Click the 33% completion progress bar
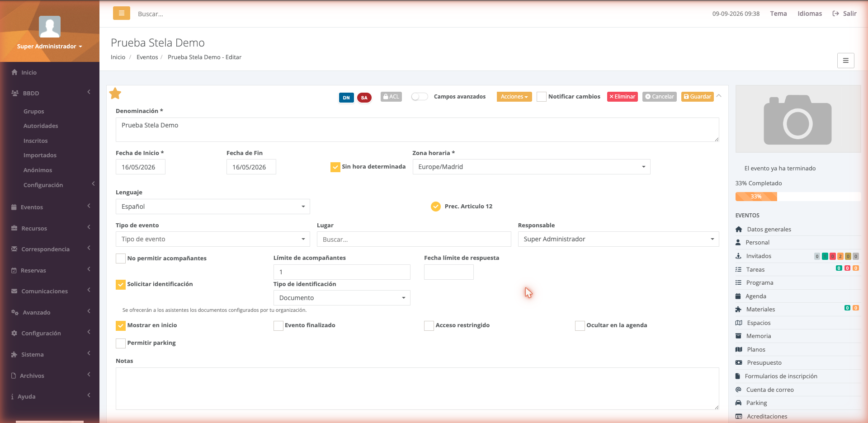Viewport: 868px width, 423px height. [x=798, y=197]
